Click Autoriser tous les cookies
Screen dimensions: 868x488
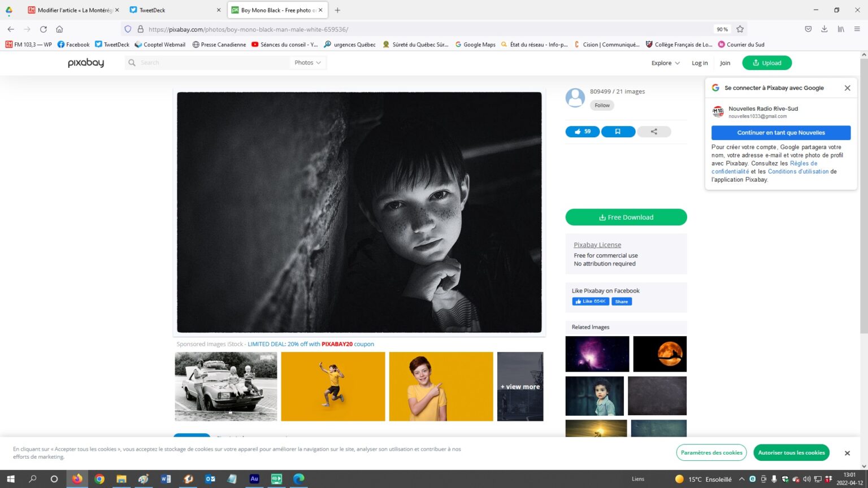[x=791, y=452]
